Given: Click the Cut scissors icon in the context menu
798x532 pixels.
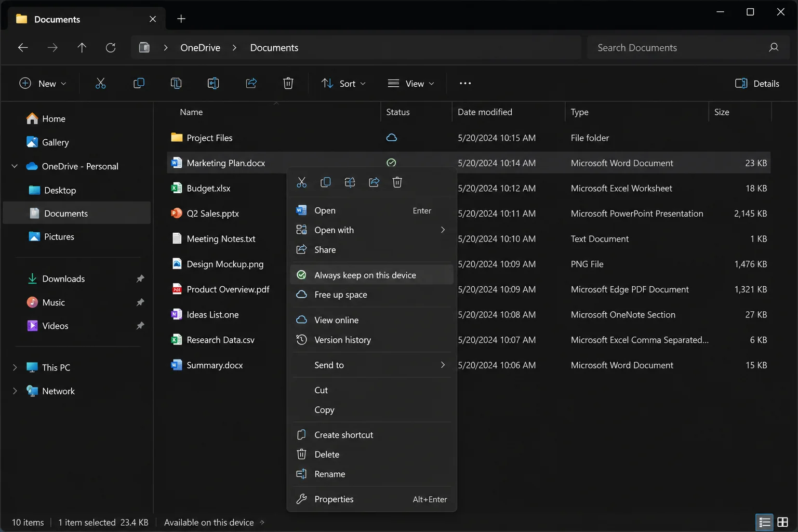Looking at the screenshot, I should pos(302,182).
